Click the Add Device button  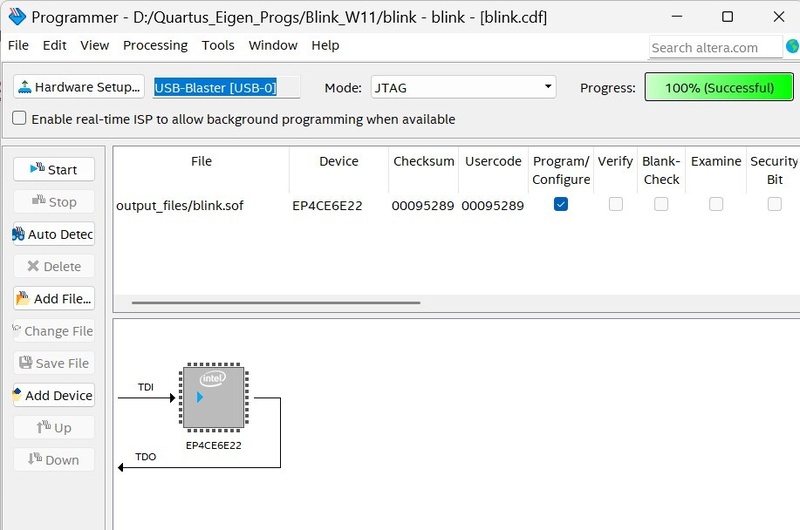pos(54,395)
